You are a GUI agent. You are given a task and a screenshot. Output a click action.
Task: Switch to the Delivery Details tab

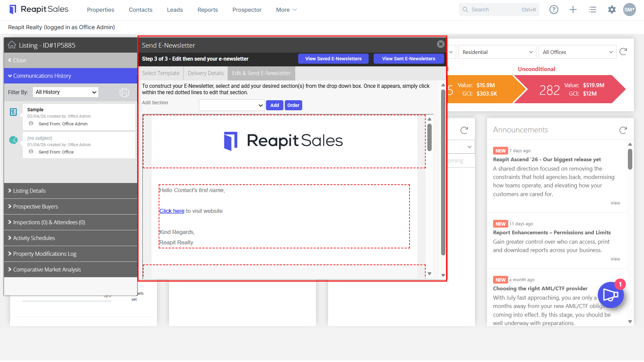206,73
